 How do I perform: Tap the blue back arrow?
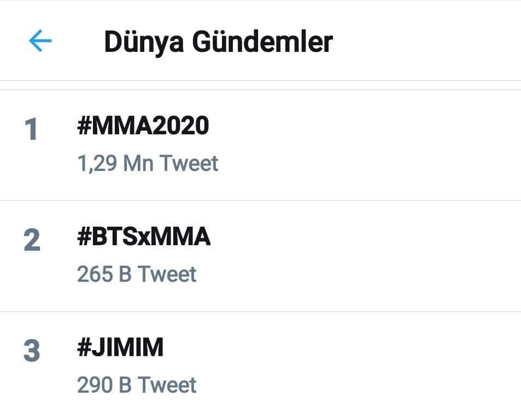(40, 41)
